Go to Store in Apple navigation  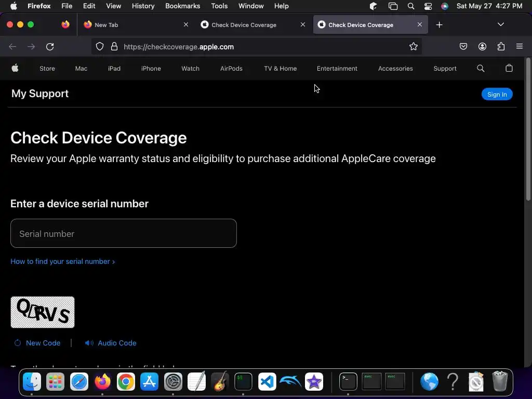(47, 69)
